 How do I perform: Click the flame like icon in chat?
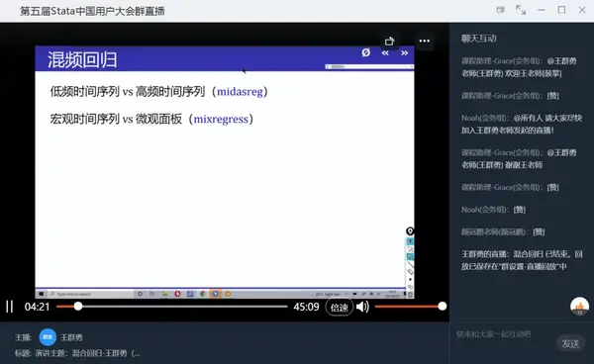579,307
